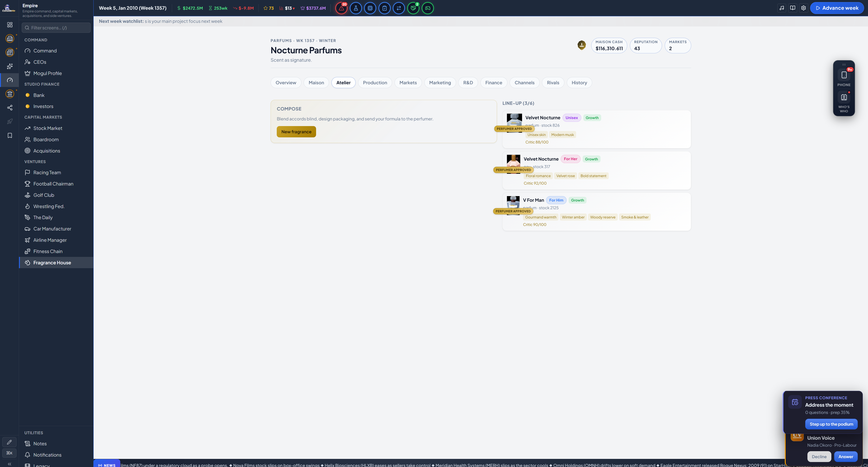The width and height of the screenshot is (868, 467).
Task: Open Command in the sidebar
Action: [56, 51]
